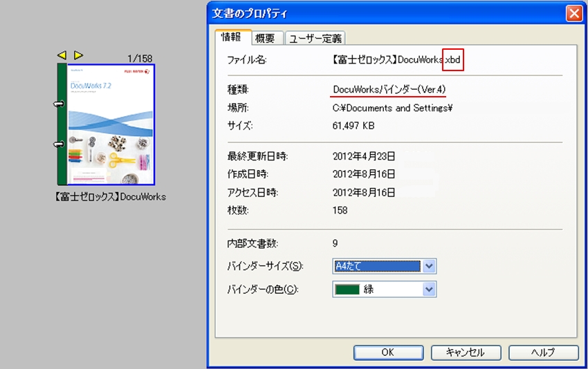This screenshot has width=588, height=369.
Task: Click the creation date next to 作成日時
Action: [364, 174]
